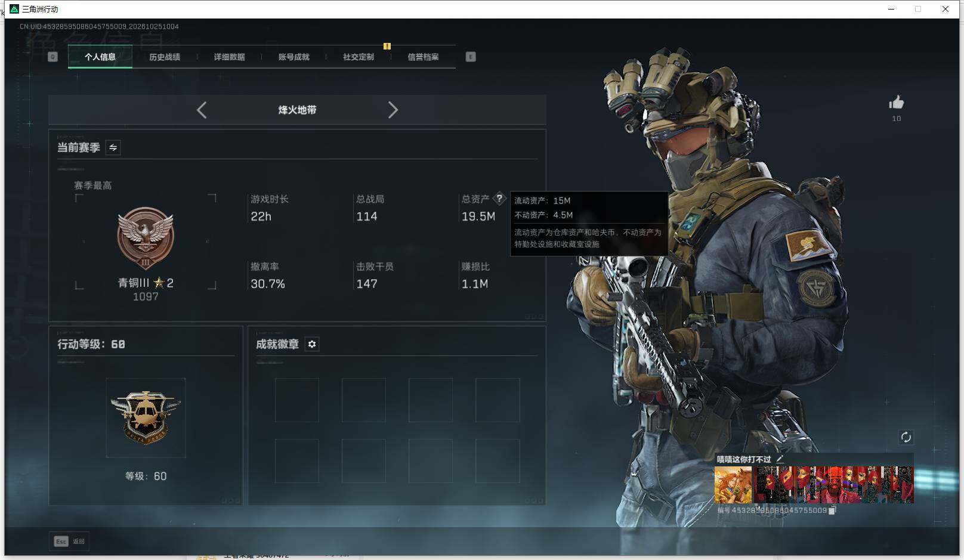Click the red namecard banner image
Image resolution: width=964 pixels, height=560 pixels.
(x=834, y=485)
